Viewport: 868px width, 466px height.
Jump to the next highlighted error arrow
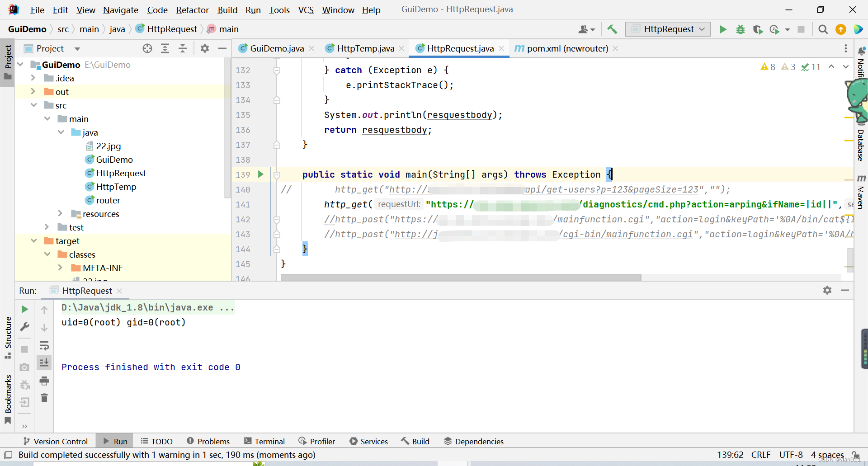[x=846, y=66]
